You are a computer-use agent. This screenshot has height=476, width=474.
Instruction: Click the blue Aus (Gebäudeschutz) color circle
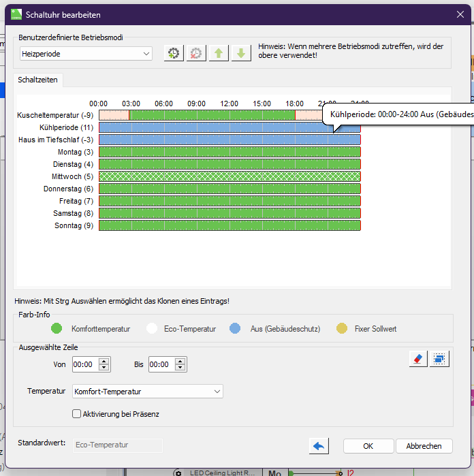click(236, 328)
